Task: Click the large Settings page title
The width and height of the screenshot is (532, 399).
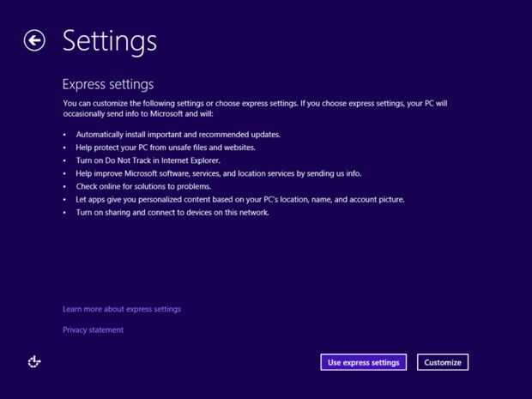Action: click(x=110, y=40)
